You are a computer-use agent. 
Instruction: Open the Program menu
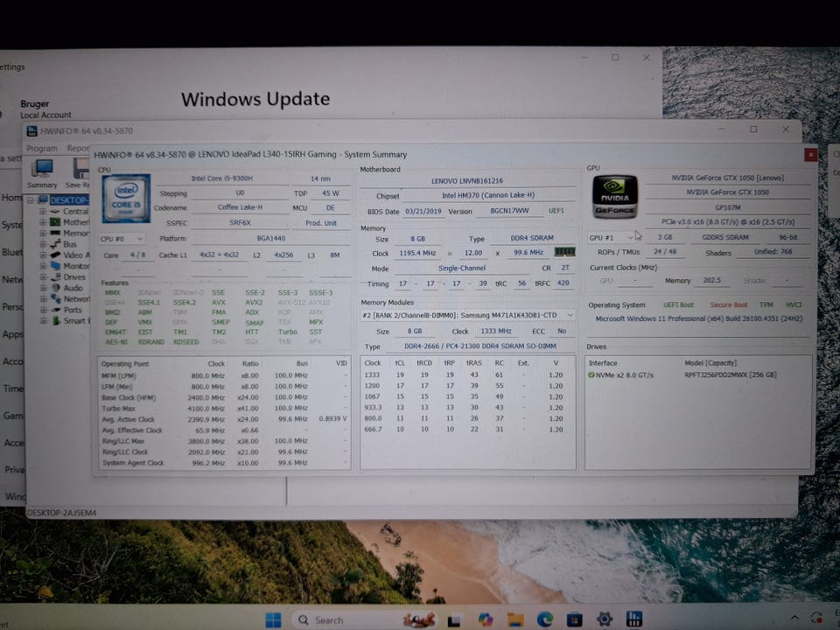click(41, 149)
